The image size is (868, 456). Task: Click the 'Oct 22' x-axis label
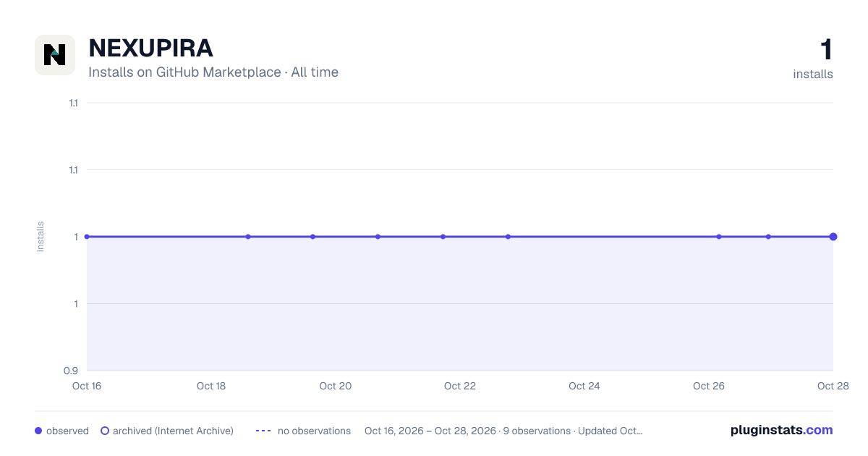pyautogui.click(x=460, y=386)
